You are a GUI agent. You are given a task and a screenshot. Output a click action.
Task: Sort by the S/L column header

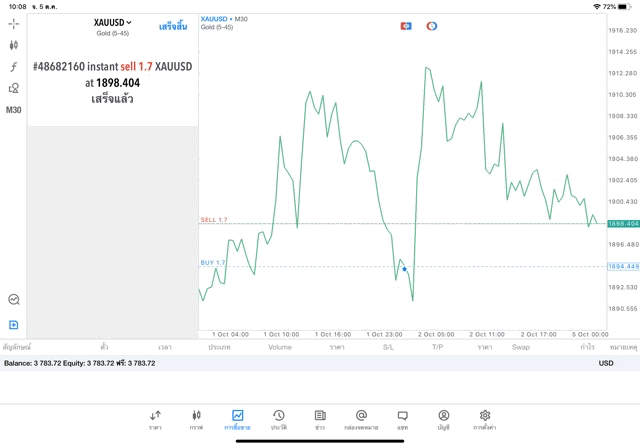click(x=388, y=347)
